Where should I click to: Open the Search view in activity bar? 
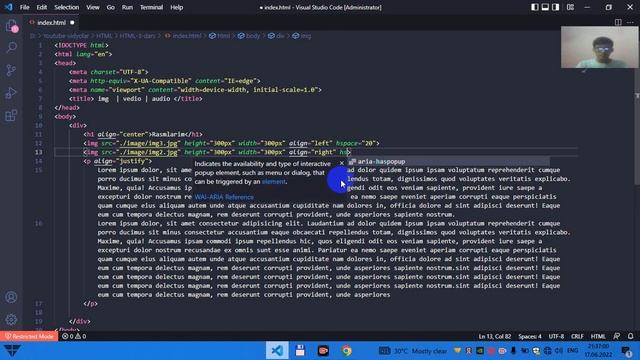click(x=11, y=47)
